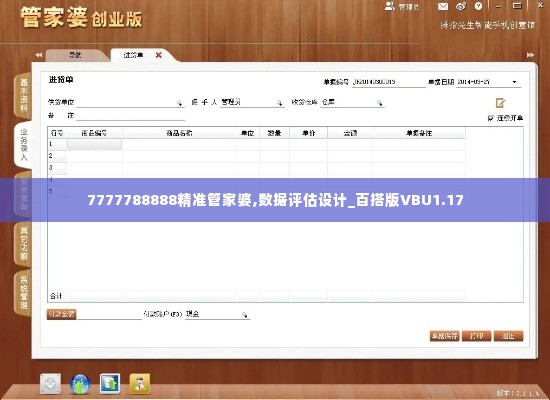Open the globe with arrow dock icon
The image size is (550, 400).
click(x=80, y=384)
